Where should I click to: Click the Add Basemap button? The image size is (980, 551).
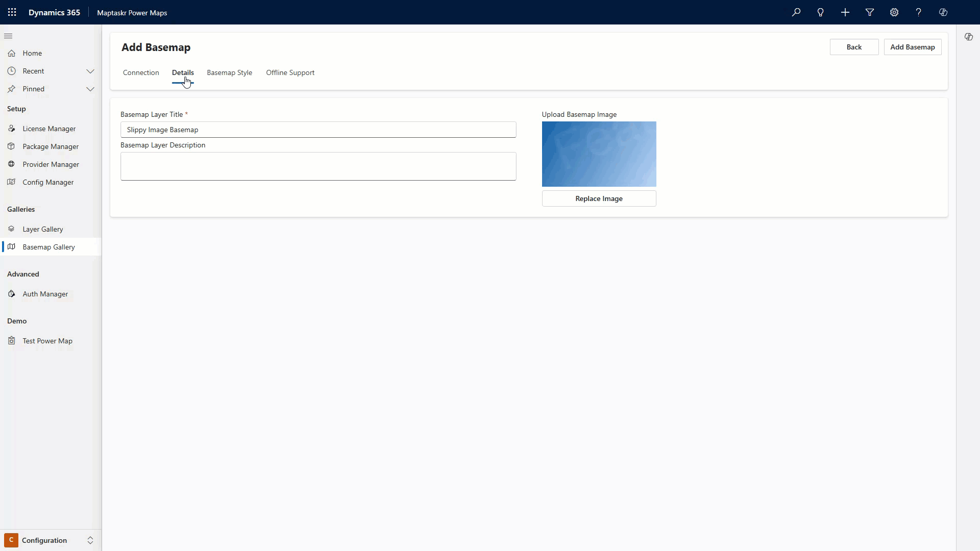(x=912, y=47)
